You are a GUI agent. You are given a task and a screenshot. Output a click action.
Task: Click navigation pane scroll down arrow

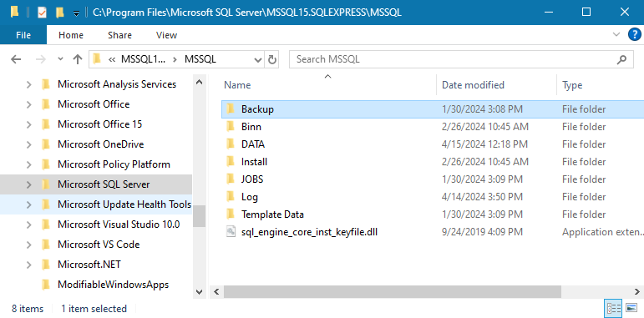click(x=199, y=292)
